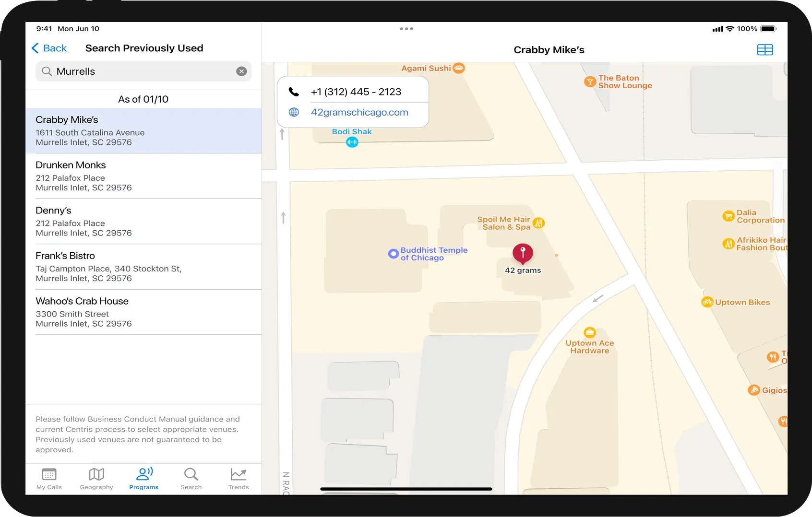Viewport: 812px width, 517px height.
Task: Tap the Uptown Ace Hardware marker
Action: 590,332
